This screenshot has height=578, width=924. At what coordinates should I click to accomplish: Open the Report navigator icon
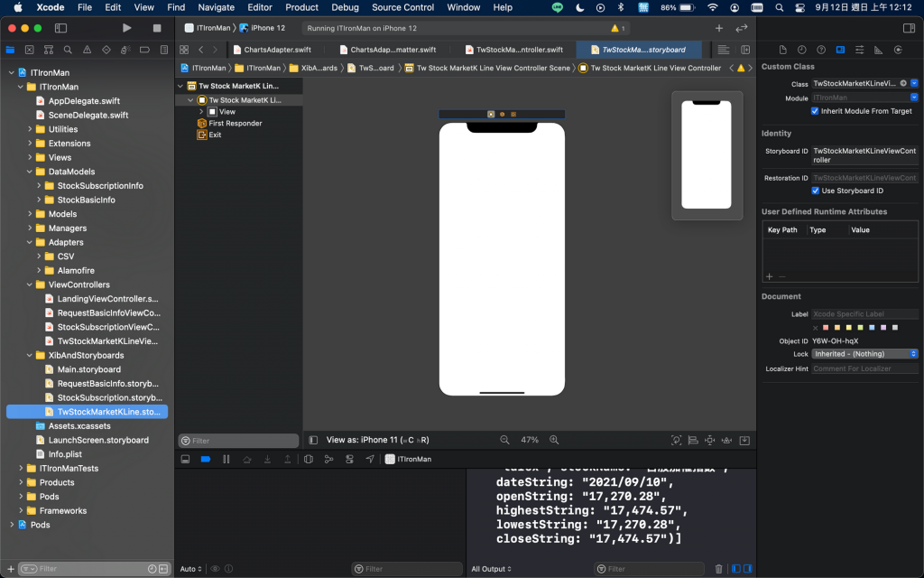click(164, 51)
